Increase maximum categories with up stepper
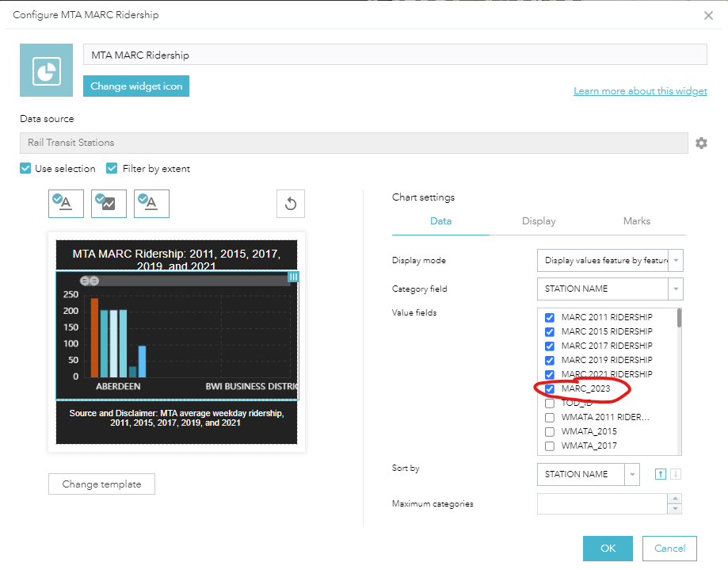Image resolution: width=728 pixels, height=570 pixels. [x=675, y=499]
